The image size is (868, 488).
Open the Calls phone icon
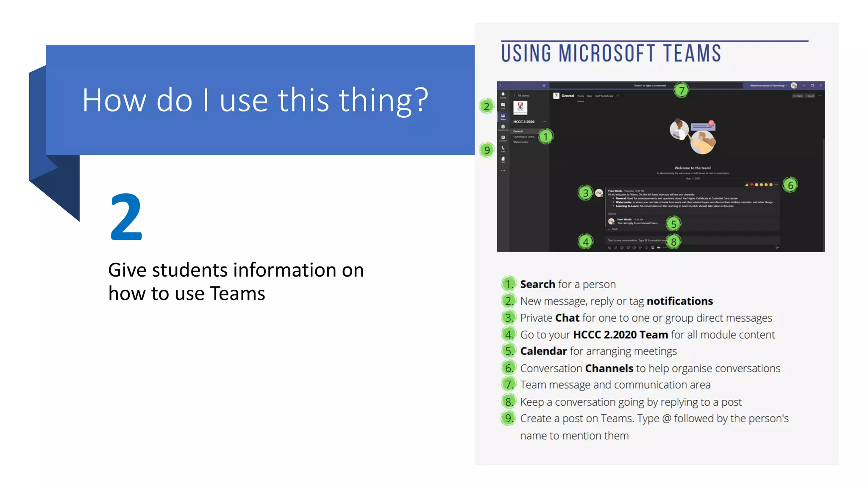[x=503, y=149]
